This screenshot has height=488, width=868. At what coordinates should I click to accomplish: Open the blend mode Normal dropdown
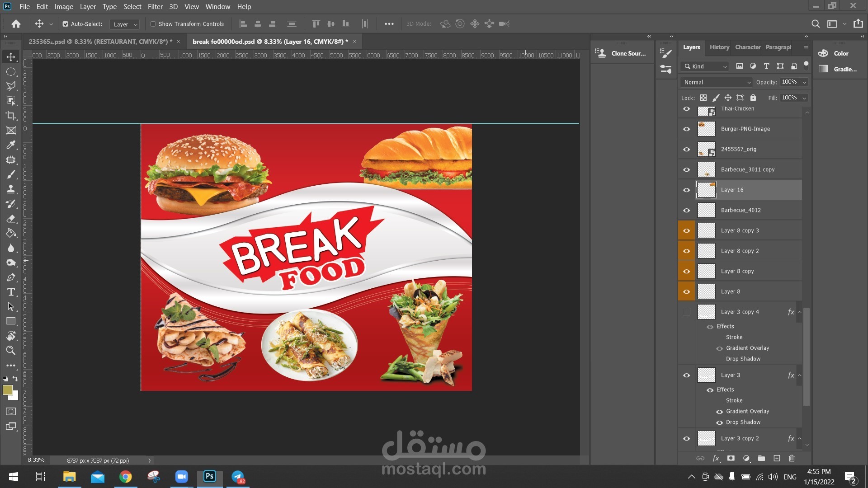pyautogui.click(x=717, y=82)
